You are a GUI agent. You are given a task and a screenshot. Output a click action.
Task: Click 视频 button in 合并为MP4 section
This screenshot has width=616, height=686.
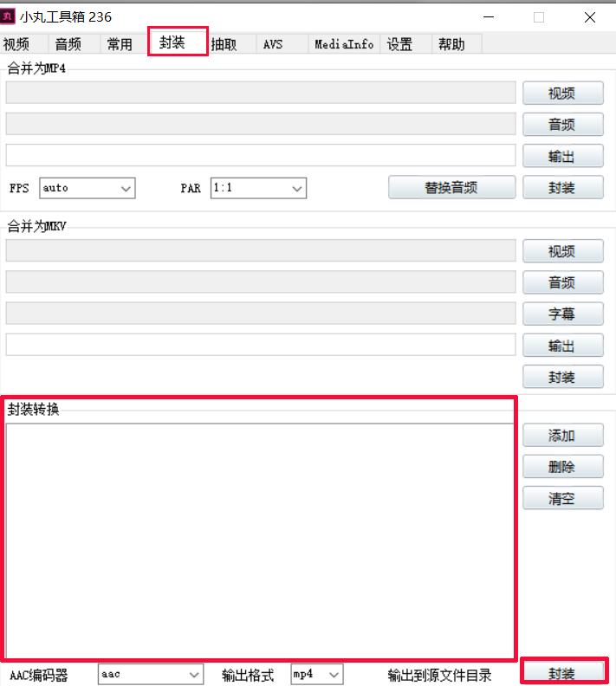(562, 94)
